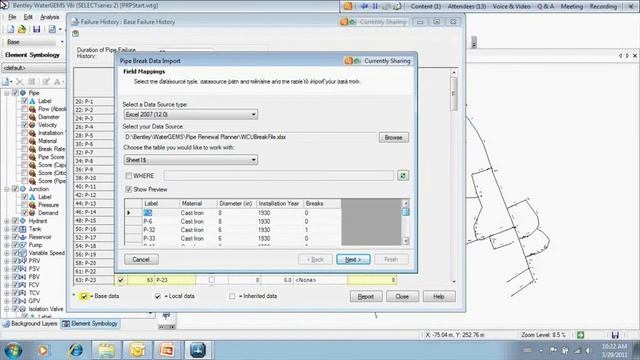Enable the WHERE checkbox
Viewport: 640px width, 360px height.
129,176
